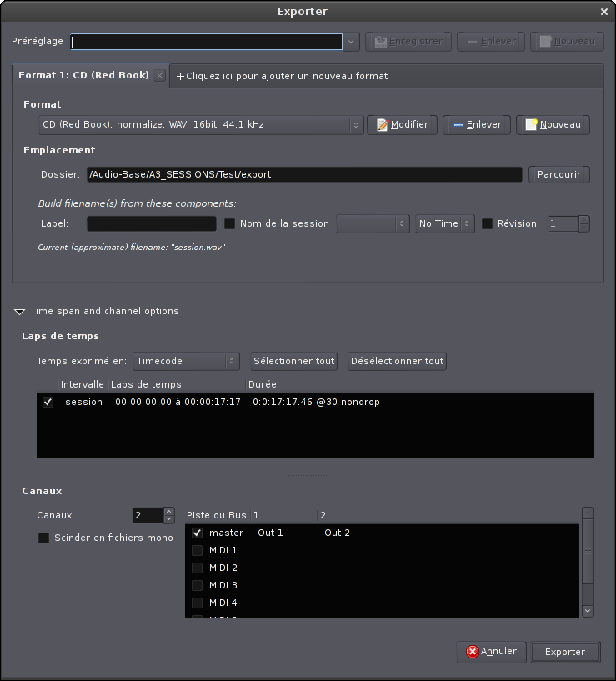Remove format with the Enlever button
The height and width of the screenshot is (681, 616).
(x=477, y=125)
